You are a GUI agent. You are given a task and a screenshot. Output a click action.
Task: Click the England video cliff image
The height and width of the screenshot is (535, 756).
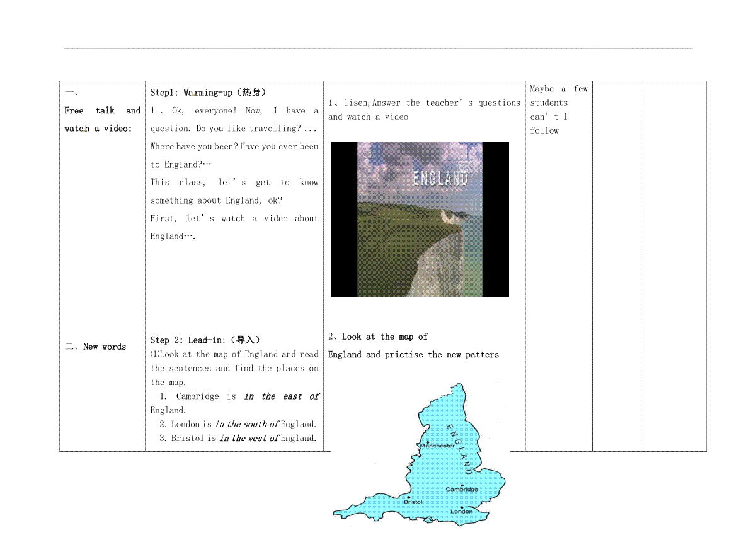(420, 219)
